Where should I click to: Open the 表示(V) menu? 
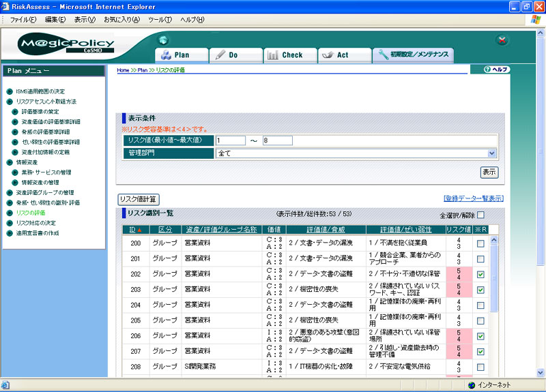click(x=85, y=20)
